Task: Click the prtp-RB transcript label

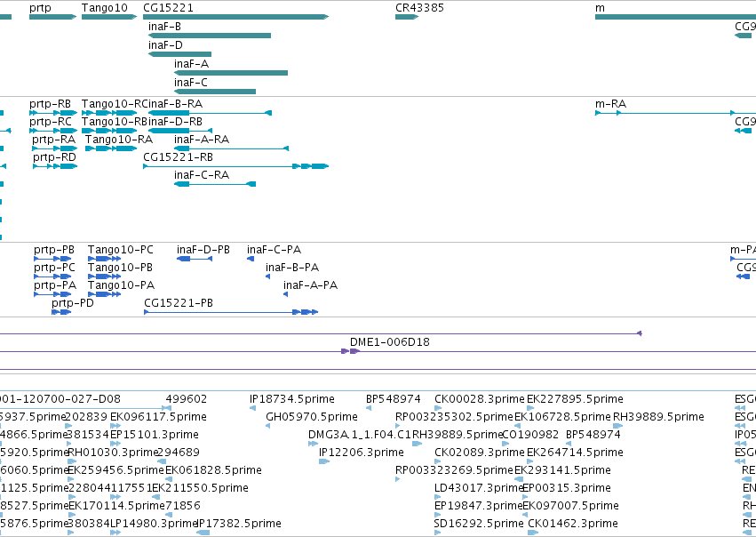Action: click(50, 104)
